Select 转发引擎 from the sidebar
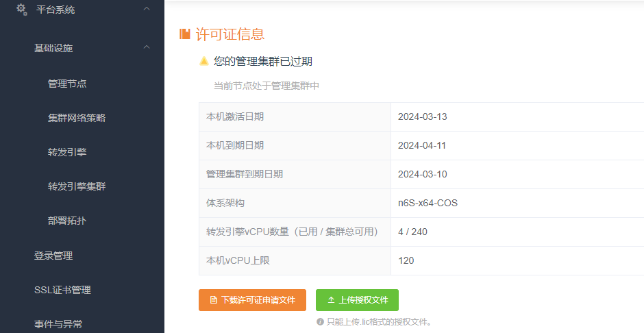Viewport: 644px width, 333px height. (67, 152)
